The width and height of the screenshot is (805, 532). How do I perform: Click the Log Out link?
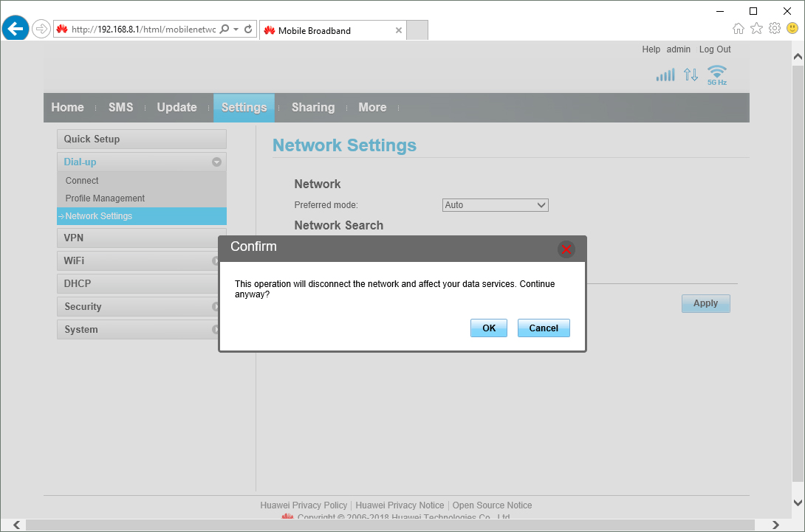point(714,49)
